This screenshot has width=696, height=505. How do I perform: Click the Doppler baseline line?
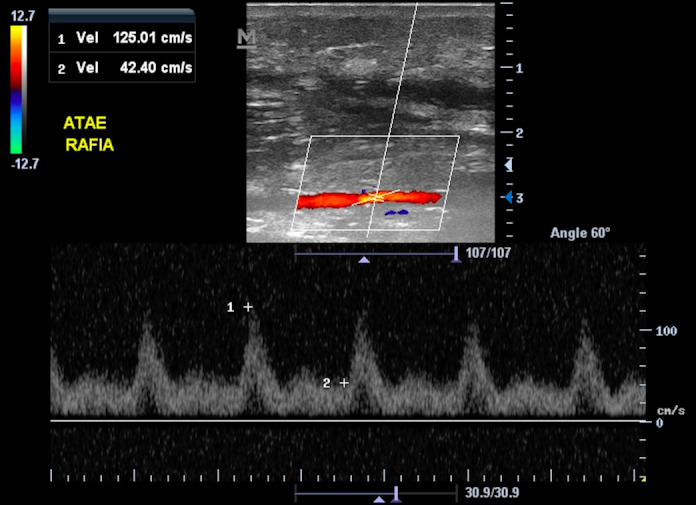tap(348, 420)
